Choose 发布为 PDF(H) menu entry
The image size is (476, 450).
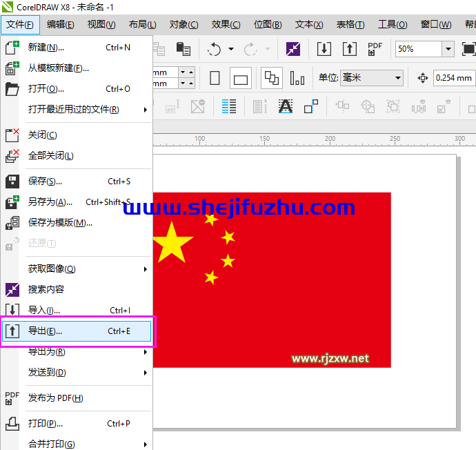click(x=77, y=398)
